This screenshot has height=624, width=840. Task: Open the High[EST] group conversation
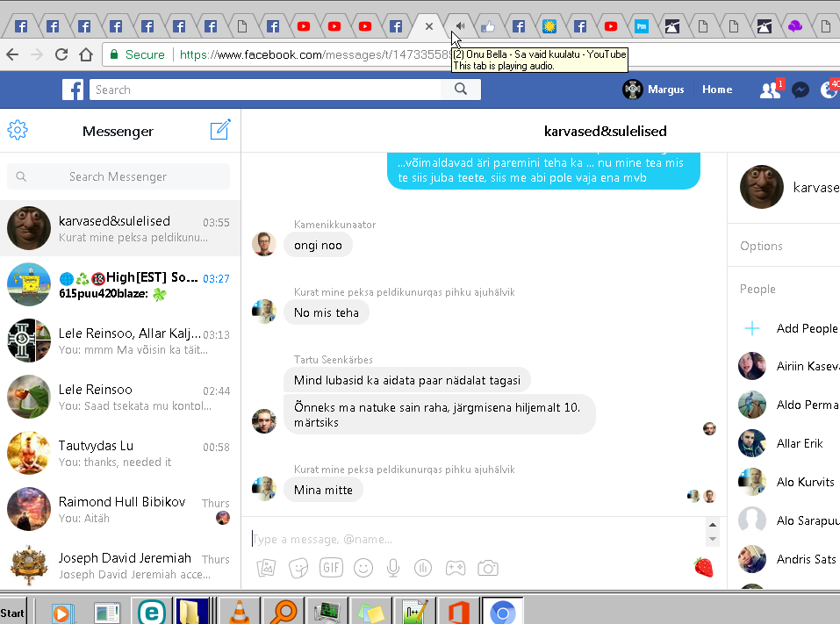point(120,284)
